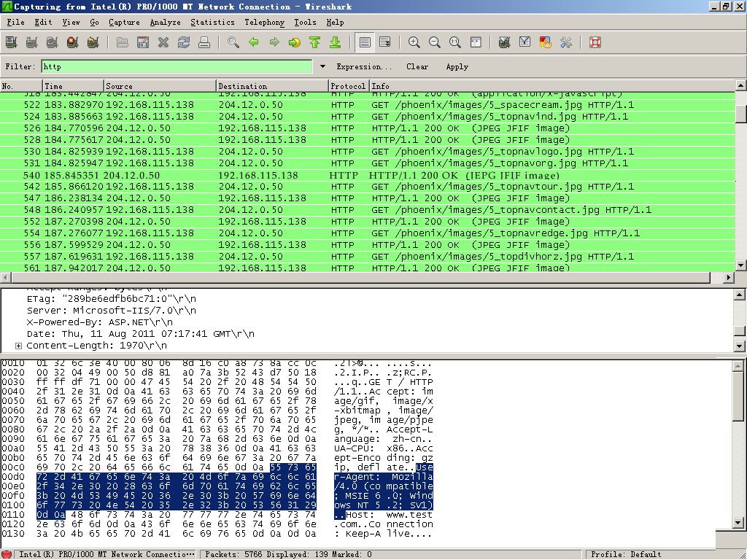The height and width of the screenshot is (560, 747).
Task: Open a capture file
Action: tap(123, 42)
